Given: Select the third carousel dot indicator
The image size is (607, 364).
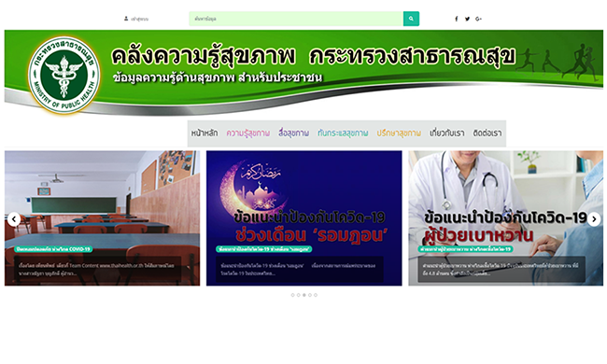Looking at the screenshot, I should (303, 295).
